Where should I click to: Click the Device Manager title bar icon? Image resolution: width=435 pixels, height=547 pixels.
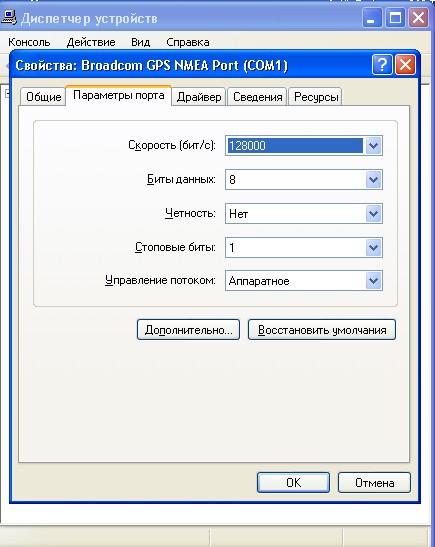(x=9, y=18)
